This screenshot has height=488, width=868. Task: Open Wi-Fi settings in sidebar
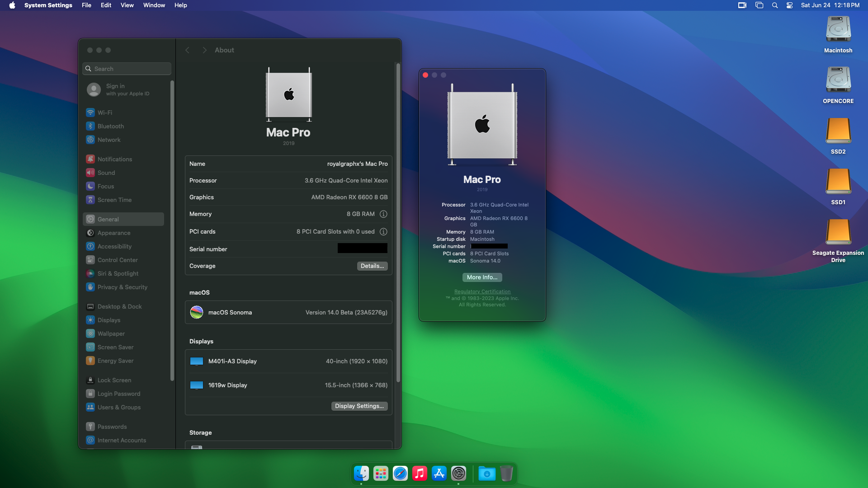pos(123,113)
